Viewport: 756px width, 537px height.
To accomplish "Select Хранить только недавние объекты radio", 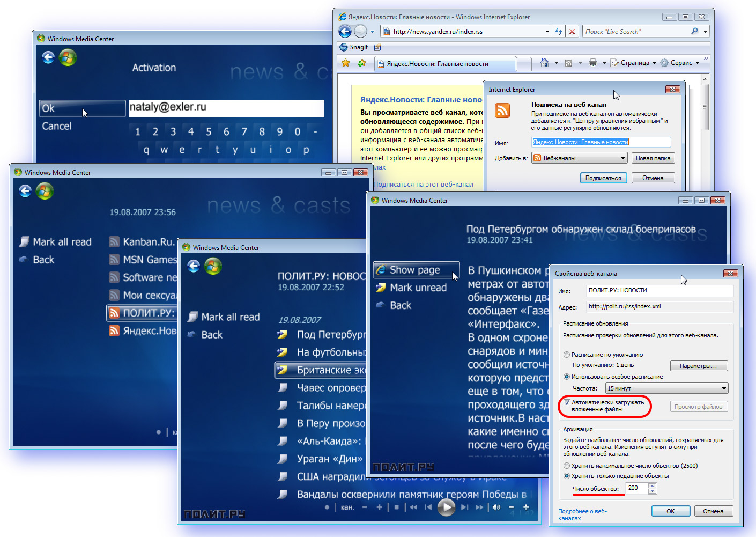I will tap(567, 476).
